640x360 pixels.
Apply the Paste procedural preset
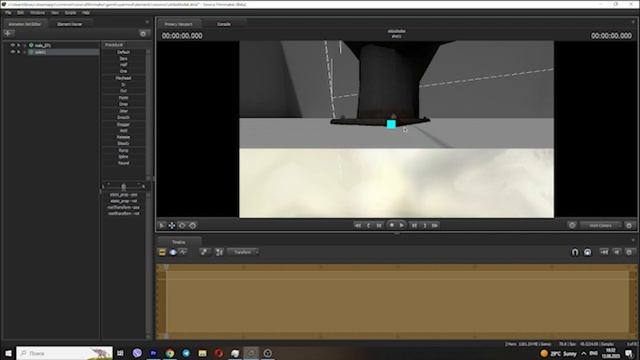123,98
